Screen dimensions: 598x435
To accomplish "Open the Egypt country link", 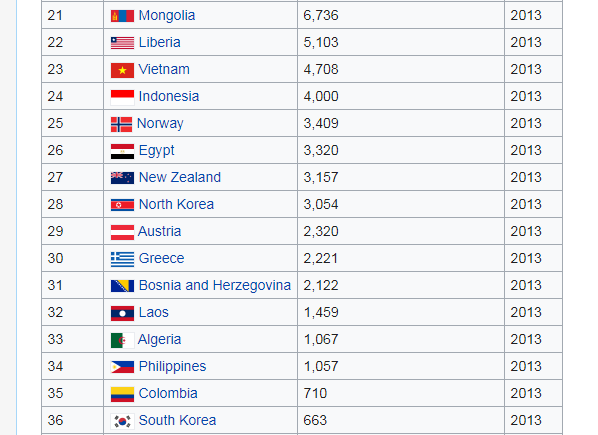I will (x=156, y=151).
